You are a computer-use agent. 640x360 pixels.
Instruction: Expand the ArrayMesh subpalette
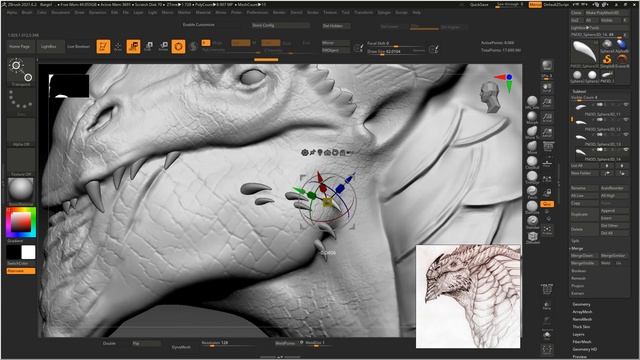coord(582,312)
